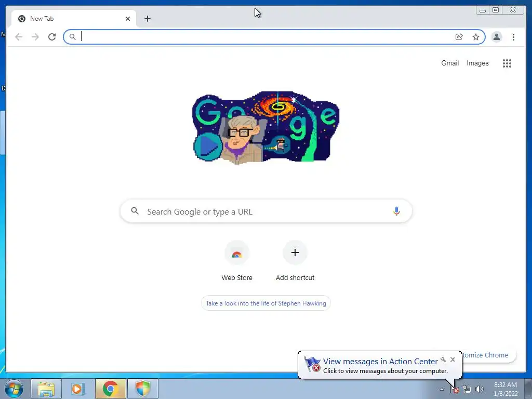Minimize the Chrome window
The height and width of the screenshot is (399, 532).
483,10
